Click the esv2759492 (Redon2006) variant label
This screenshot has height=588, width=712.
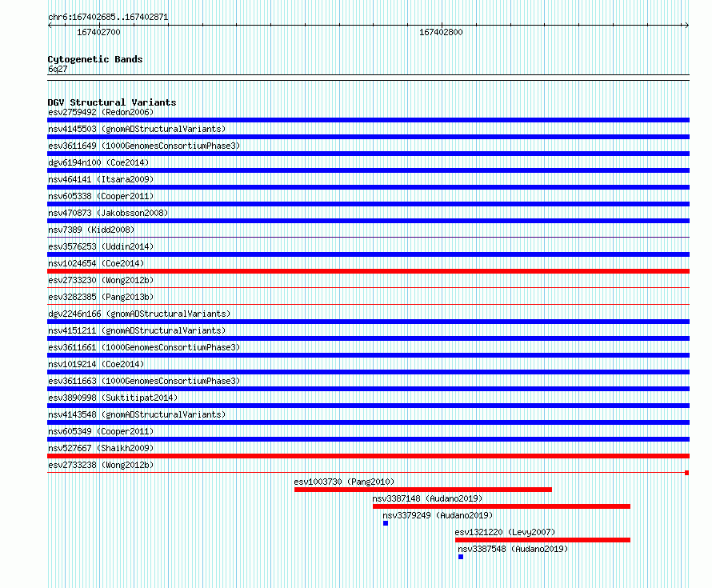click(101, 112)
